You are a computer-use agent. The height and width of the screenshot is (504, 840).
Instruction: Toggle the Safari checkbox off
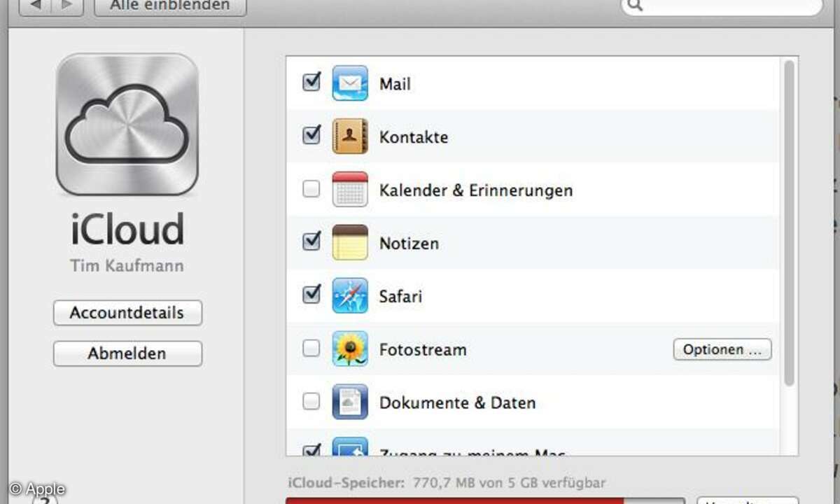(x=311, y=295)
